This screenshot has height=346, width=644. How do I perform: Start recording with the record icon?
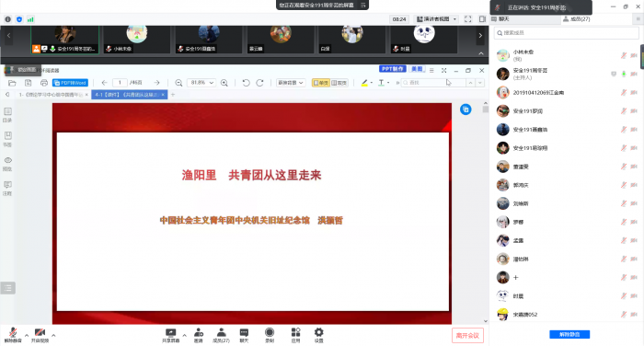pyautogui.click(x=270, y=335)
